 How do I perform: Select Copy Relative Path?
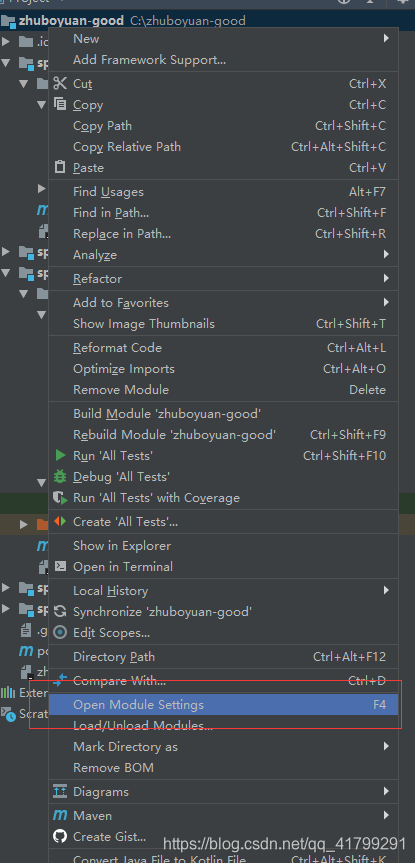tap(223, 146)
